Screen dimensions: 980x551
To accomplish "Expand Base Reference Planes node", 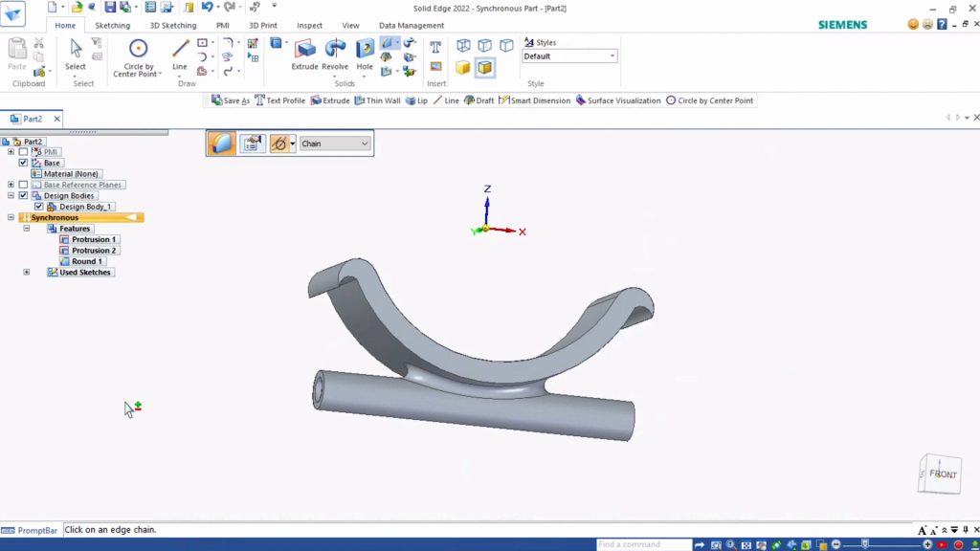I will [11, 185].
